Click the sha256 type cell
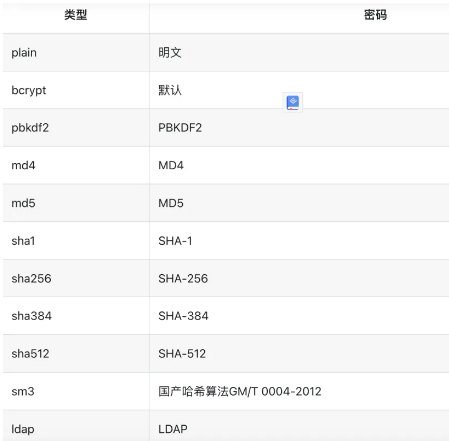Viewport: 449px width, 441px height. pos(76,278)
